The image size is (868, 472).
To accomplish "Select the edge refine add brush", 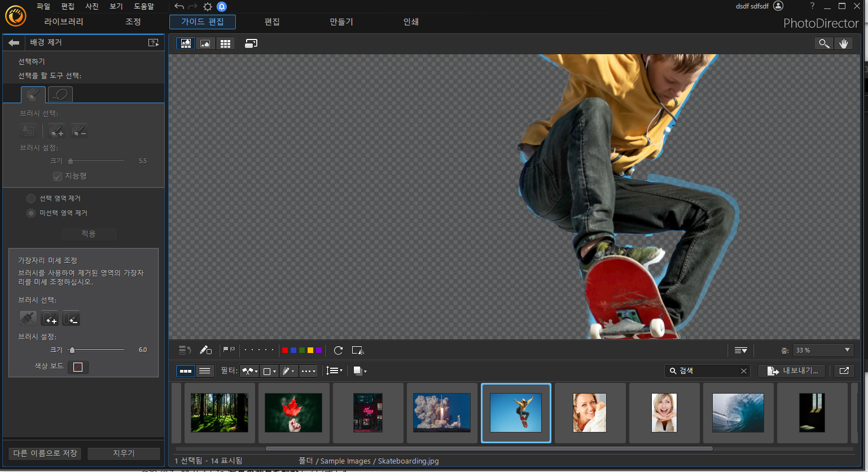I will (x=50, y=318).
